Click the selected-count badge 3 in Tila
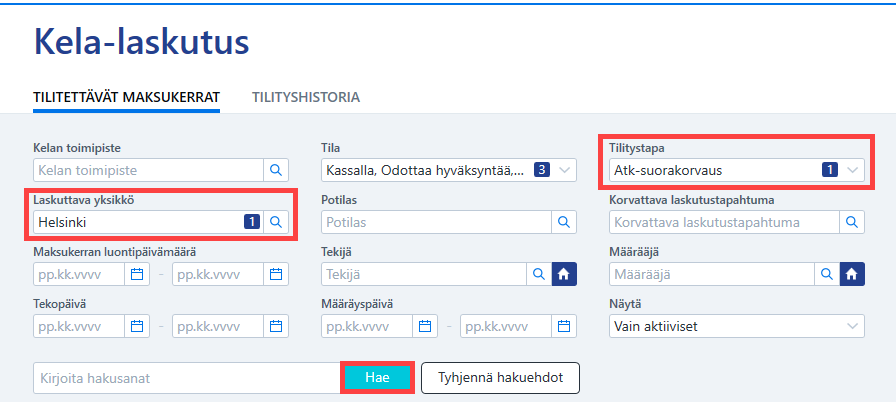Screen dimensions: 896x402 pos(542,170)
